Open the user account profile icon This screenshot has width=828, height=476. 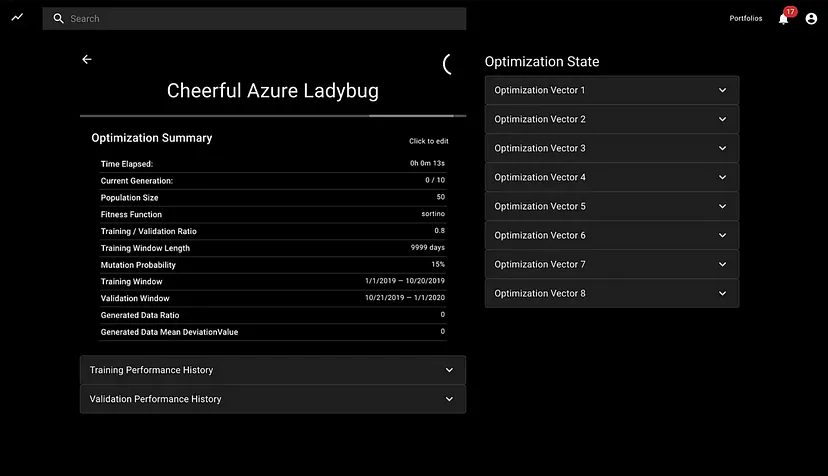point(811,19)
